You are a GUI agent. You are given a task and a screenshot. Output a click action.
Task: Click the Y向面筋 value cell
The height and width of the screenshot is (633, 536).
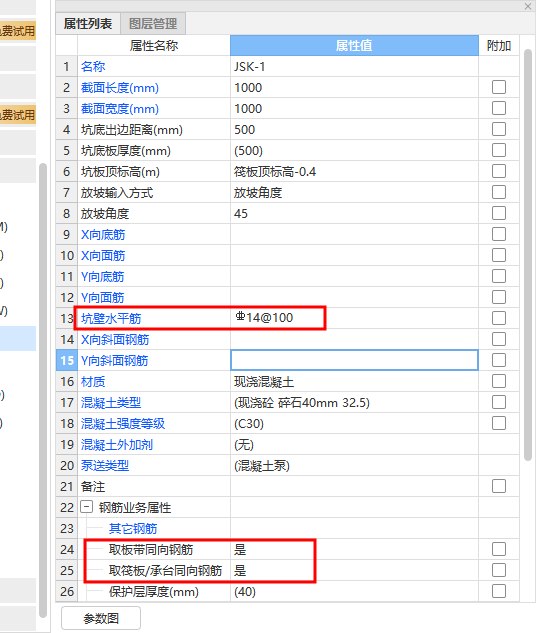click(x=354, y=297)
